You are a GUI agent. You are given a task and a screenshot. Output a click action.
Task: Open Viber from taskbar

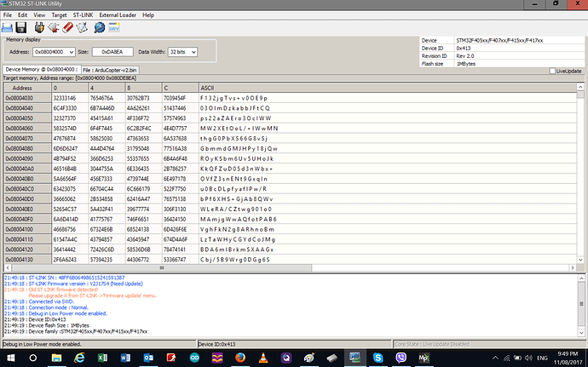click(x=401, y=358)
